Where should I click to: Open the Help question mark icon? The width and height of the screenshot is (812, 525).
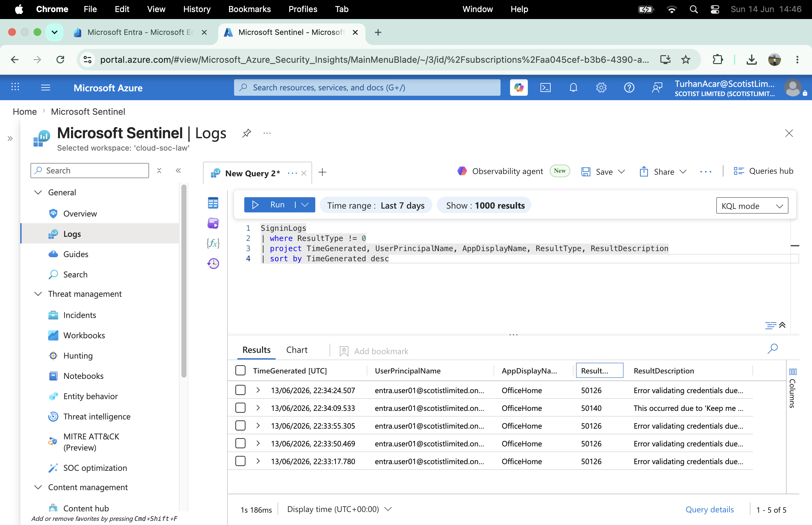(629, 87)
